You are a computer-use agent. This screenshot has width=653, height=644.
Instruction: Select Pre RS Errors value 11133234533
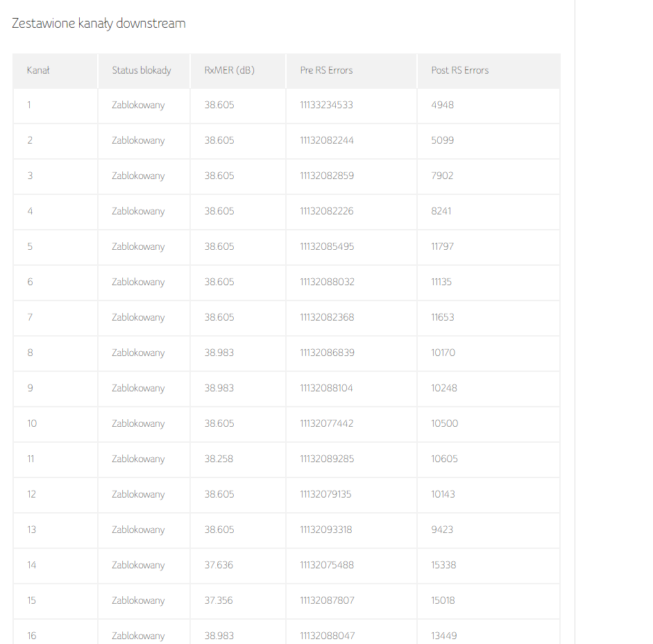tap(326, 105)
